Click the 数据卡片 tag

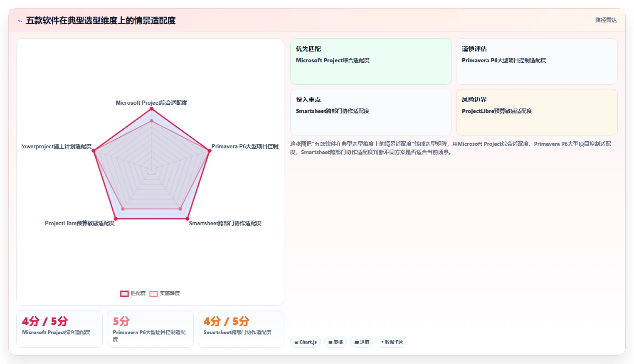click(x=392, y=342)
